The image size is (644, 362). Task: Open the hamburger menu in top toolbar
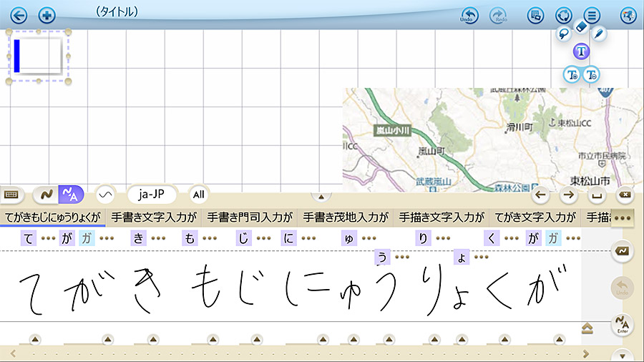click(x=591, y=15)
